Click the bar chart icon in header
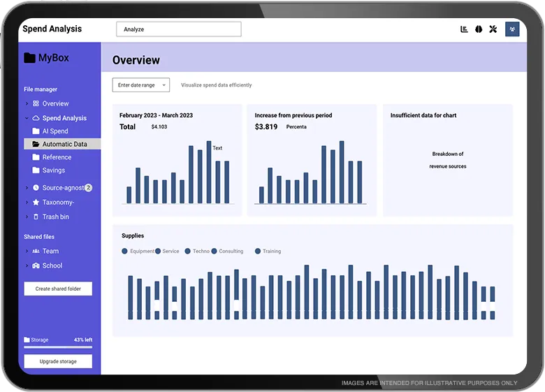The width and height of the screenshot is (545, 392). pyautogui.click(x=464, y=29)
